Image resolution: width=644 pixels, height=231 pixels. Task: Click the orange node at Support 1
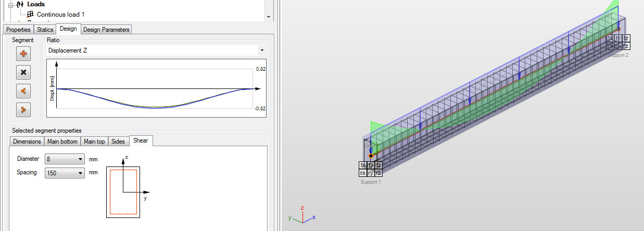[371, 156]
